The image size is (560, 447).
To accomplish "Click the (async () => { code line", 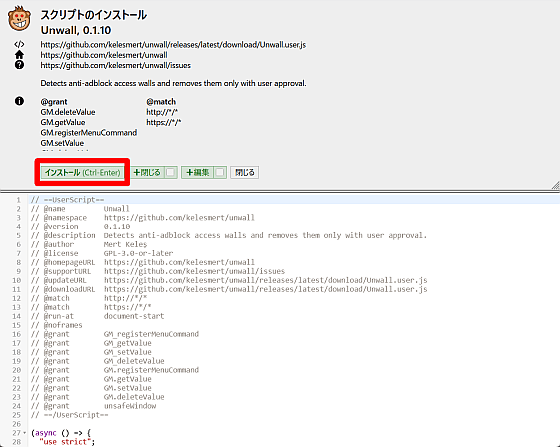I will [x=61, y=433].
